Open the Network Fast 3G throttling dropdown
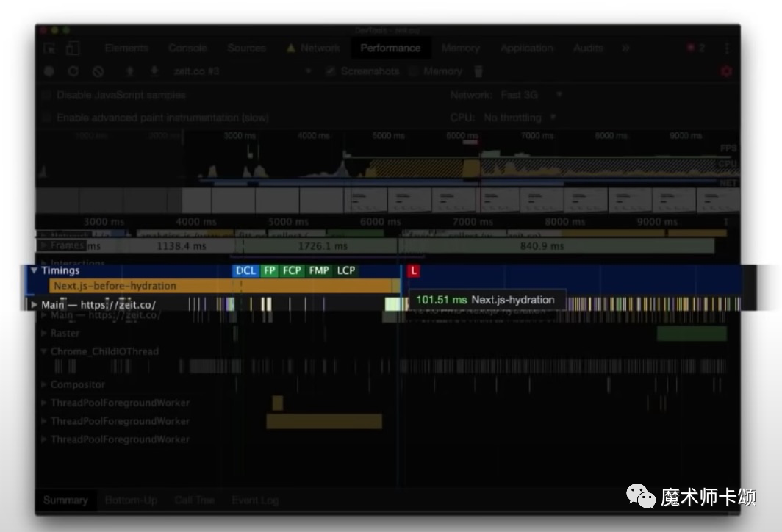This screenshot has height=532, width=782. coord(531,96)
